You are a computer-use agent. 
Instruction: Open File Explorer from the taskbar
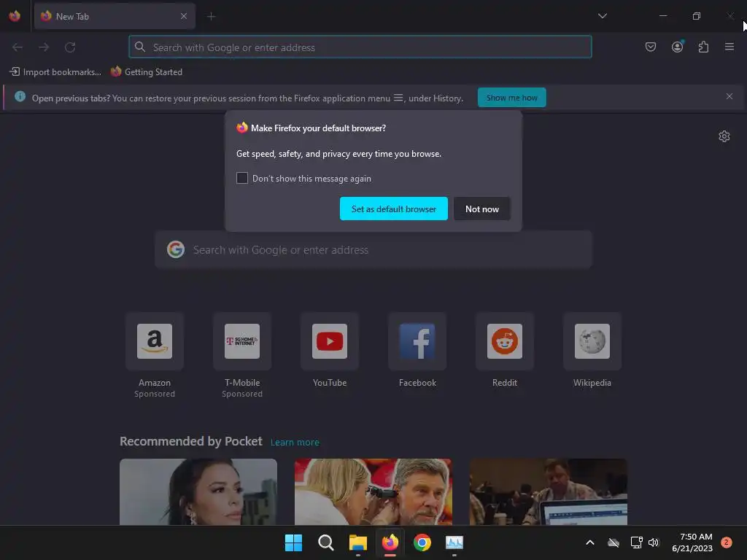pos(357,542)
